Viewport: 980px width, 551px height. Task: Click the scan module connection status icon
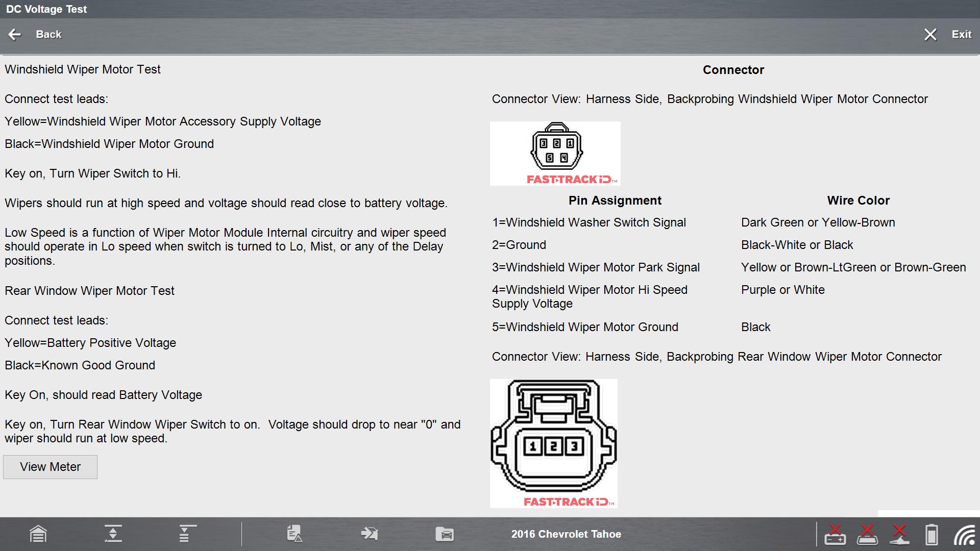point(868,534)
